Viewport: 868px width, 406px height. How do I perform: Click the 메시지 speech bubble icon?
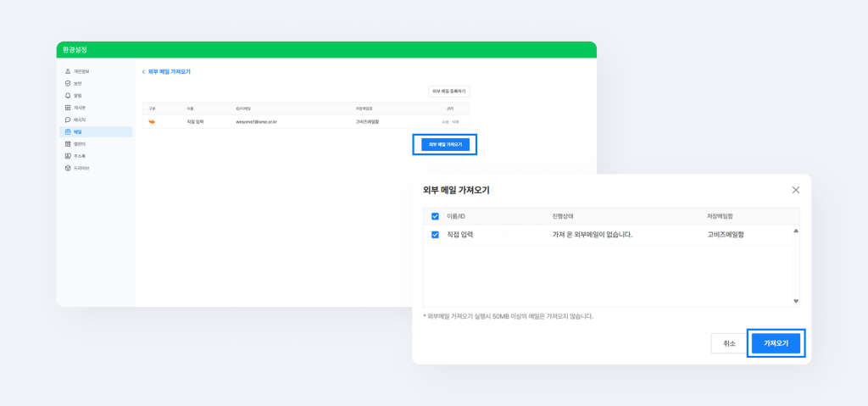68,120
